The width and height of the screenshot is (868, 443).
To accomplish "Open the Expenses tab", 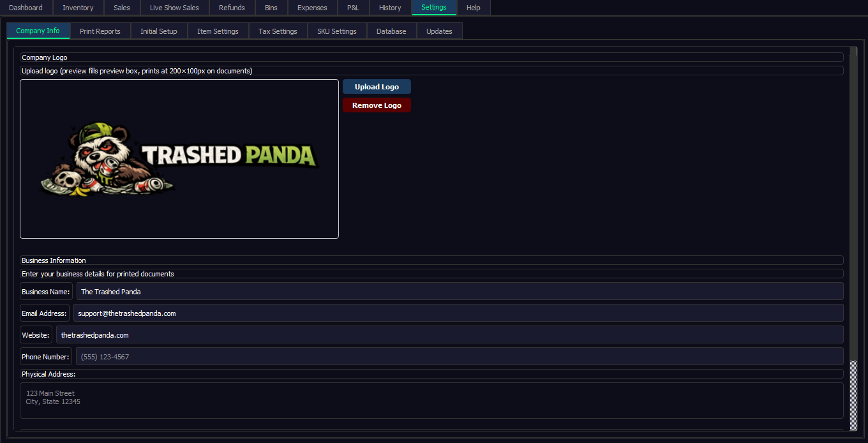I will 312,8.
